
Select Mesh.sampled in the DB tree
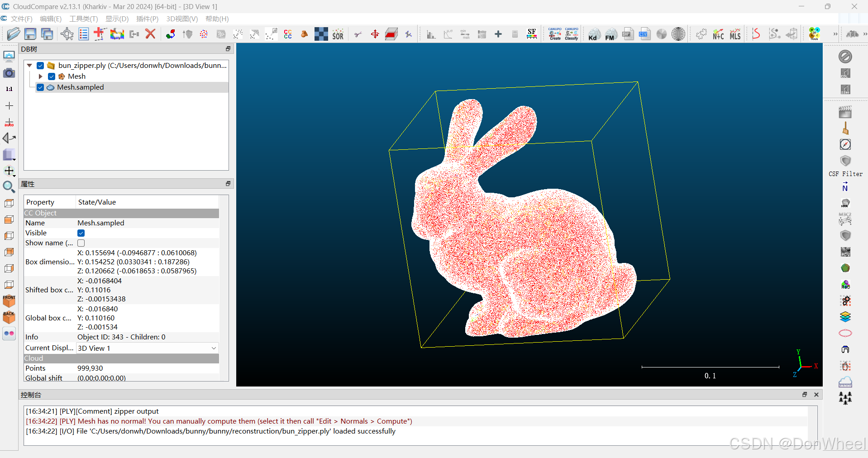81,87
